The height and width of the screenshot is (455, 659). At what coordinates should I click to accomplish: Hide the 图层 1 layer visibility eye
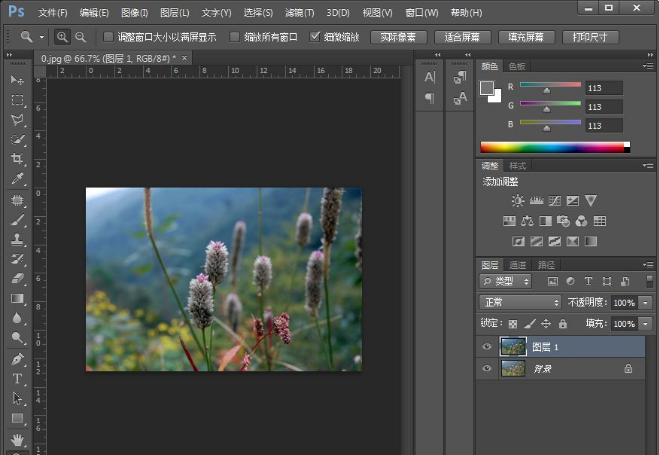(487, 346)
